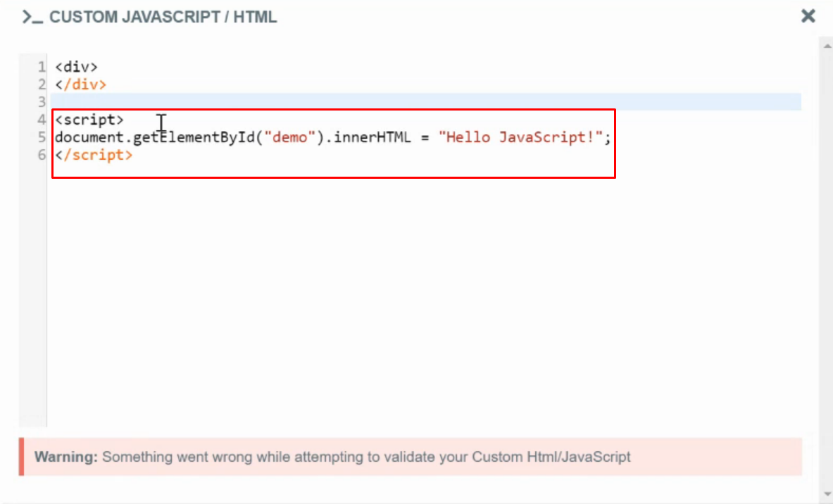Close the Custom JavaScript / HTML dialog
833x504 pixels.
(808, 16)
